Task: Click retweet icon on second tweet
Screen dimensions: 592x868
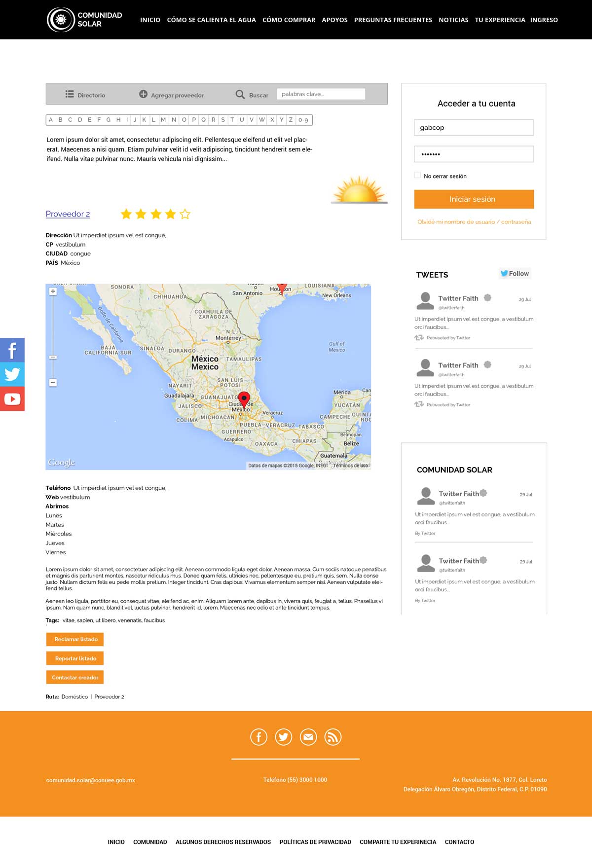Action: click(419, 404)
